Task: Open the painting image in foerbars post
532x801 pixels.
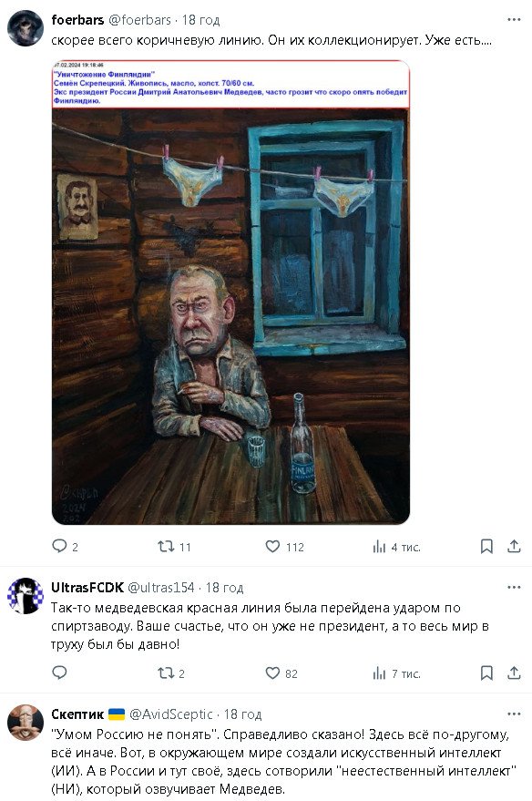Action: [x=230, y=293]
